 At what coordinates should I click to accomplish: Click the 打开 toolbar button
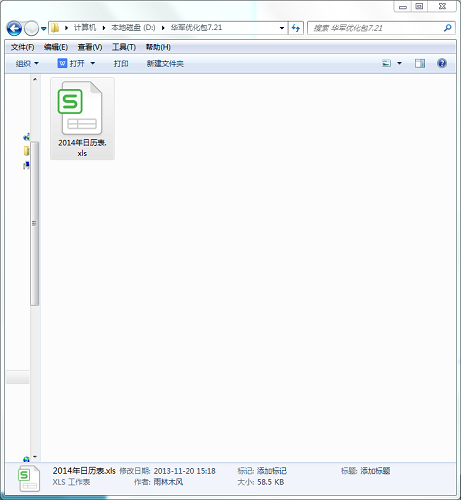(x=71, y=63)
